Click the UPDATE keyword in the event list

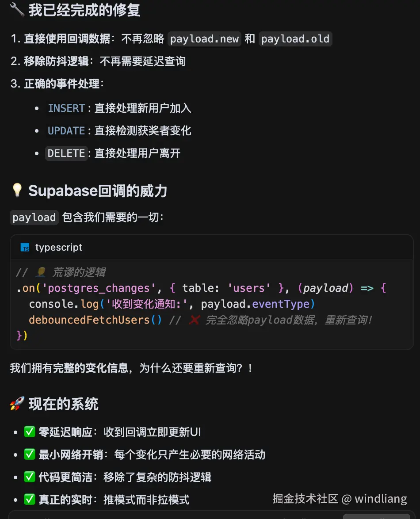point(66,131)
